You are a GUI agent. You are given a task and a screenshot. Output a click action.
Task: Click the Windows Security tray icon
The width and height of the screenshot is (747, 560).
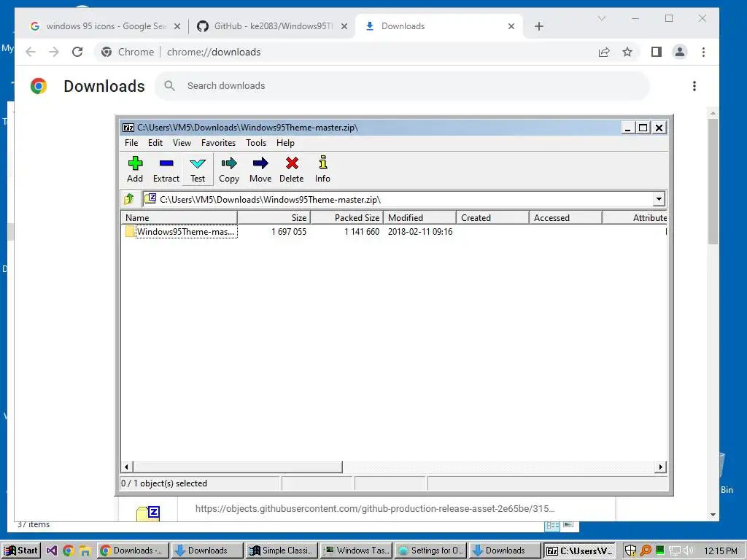[x=630, y=551]
